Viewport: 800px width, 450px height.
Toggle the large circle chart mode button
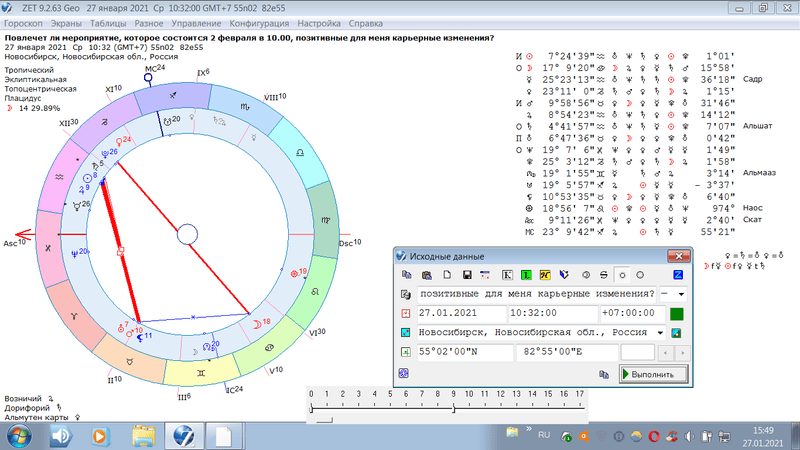(x=640, y=274)
